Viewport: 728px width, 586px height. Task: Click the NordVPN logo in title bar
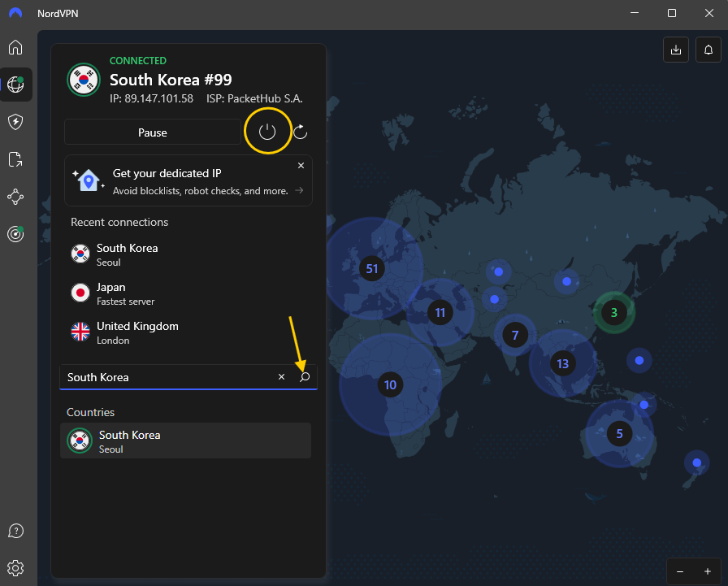pos(15,13)
